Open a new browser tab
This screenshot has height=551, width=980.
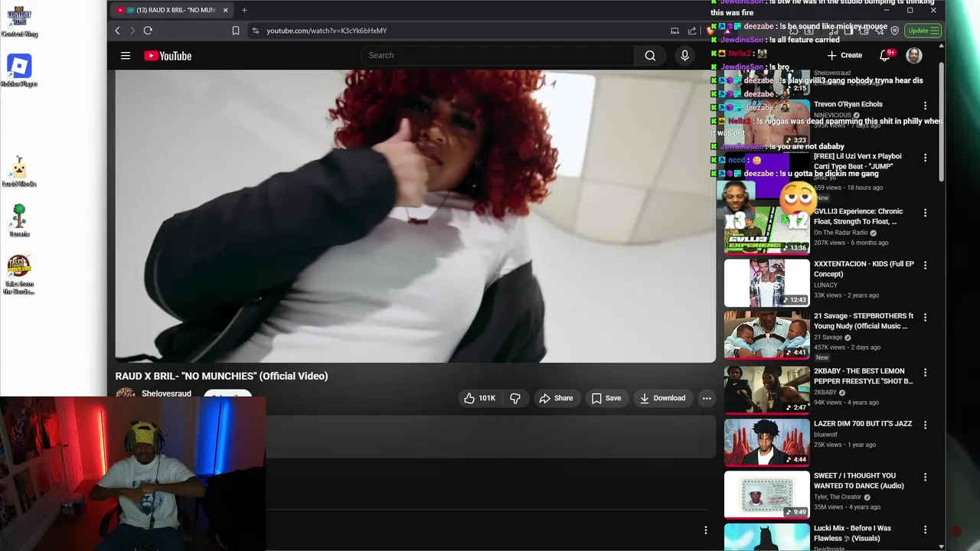click(x=244, y=10)
